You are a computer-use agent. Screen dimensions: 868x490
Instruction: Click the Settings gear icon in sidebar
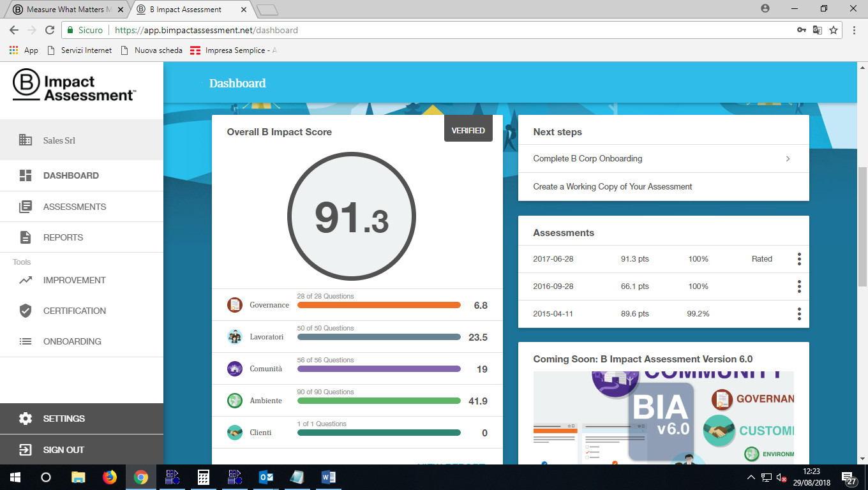point(26,419)
